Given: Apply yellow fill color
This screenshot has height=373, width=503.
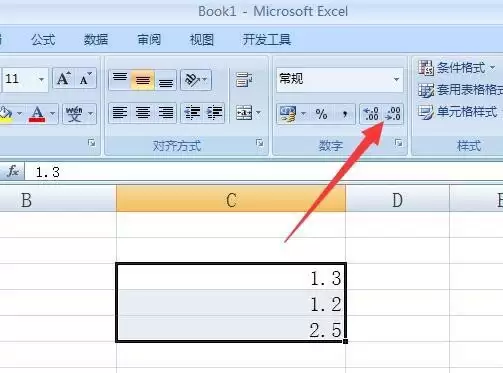Looking at the screenshot, I should (x=6, y=114).
